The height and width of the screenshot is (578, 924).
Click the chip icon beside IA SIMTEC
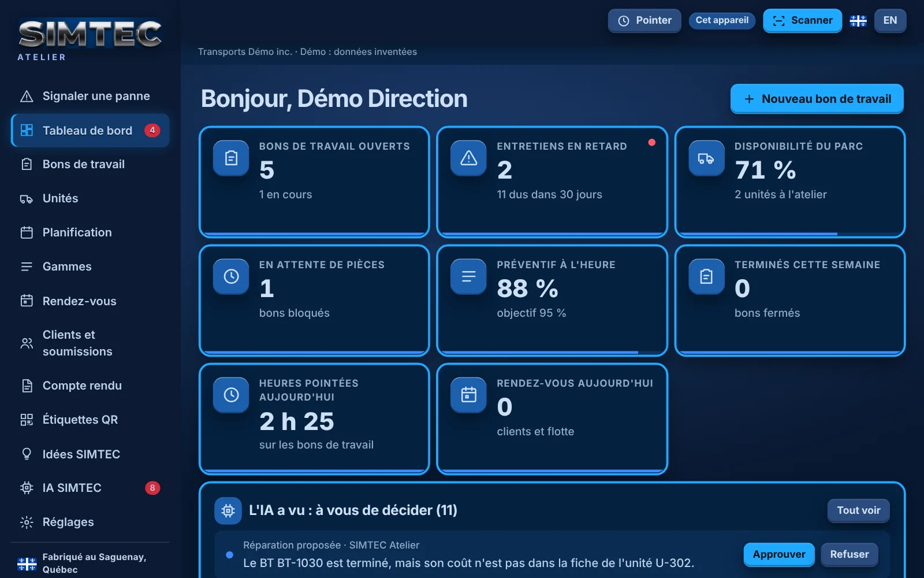click(x=27, y=488)
